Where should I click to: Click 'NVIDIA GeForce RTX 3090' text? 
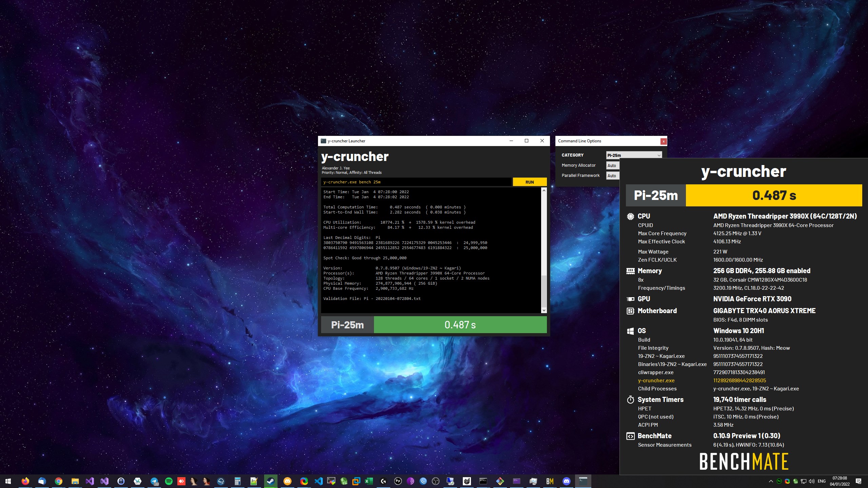click(752, 299)
